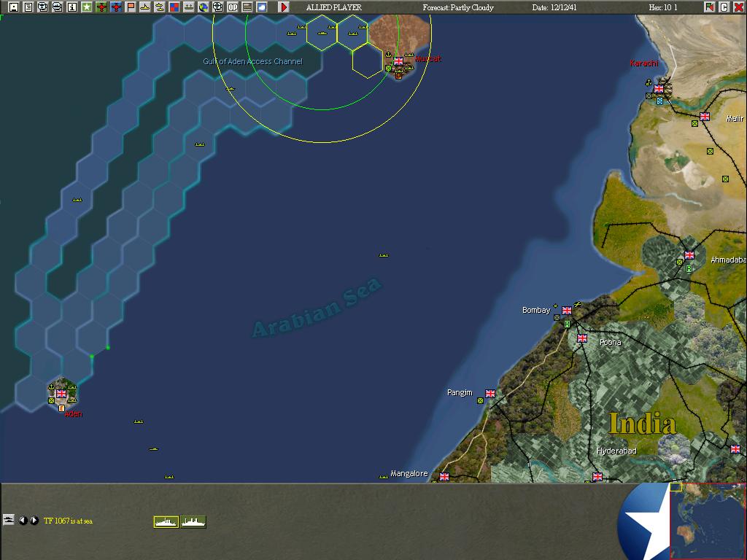Image resolution: width=747 pixels, height=560 pixels.
Task: Click the third toolbar icon with ship emblem
Action: point(43,7)
